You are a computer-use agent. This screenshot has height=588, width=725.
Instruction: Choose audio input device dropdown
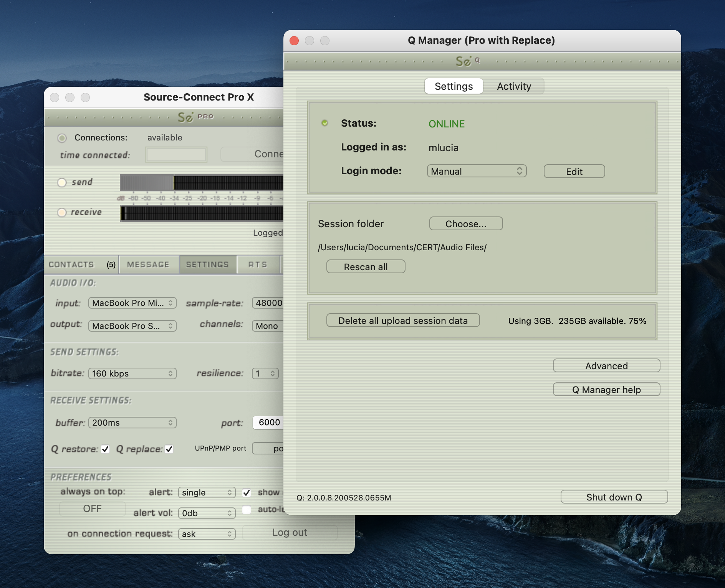(132, 303)
